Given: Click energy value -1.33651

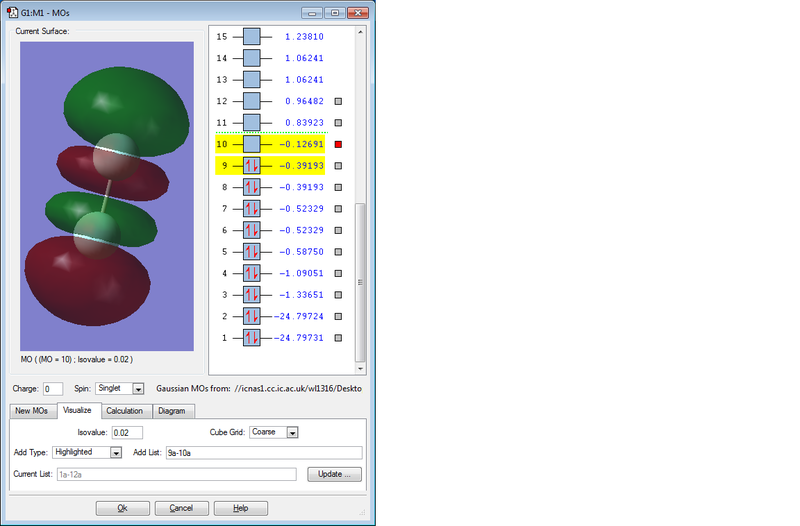Looking at the screenshot, I should click(x=301, y=295).
